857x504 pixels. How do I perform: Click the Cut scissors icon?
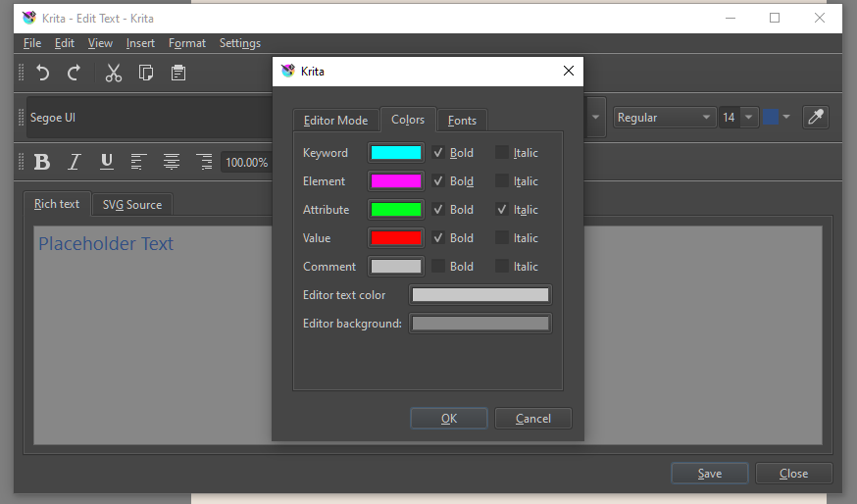tap(114, 73)
